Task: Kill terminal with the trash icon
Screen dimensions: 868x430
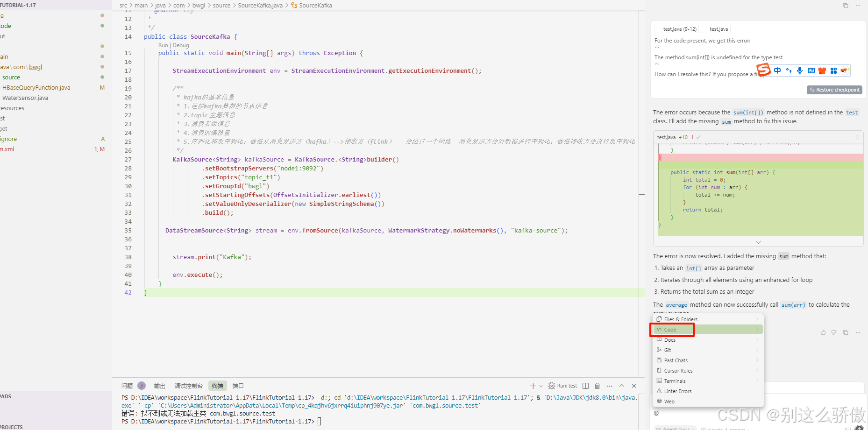Action: [597, 386]
